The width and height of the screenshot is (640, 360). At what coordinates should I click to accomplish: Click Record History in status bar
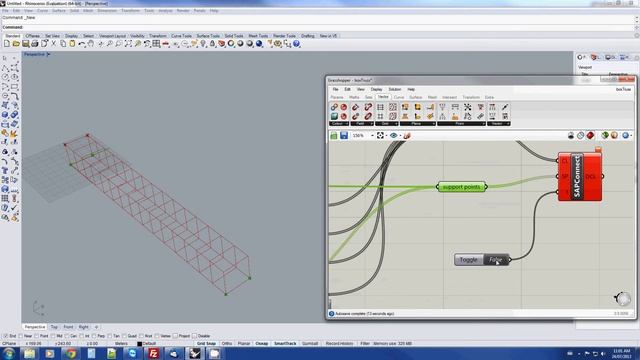click(339, 344)
